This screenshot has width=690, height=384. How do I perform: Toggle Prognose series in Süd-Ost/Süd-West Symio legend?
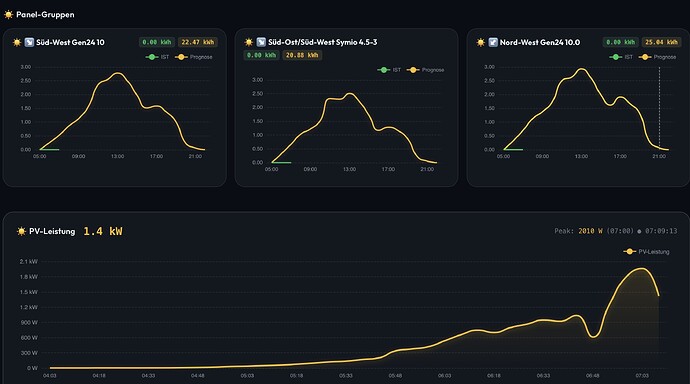click(426, 70)
